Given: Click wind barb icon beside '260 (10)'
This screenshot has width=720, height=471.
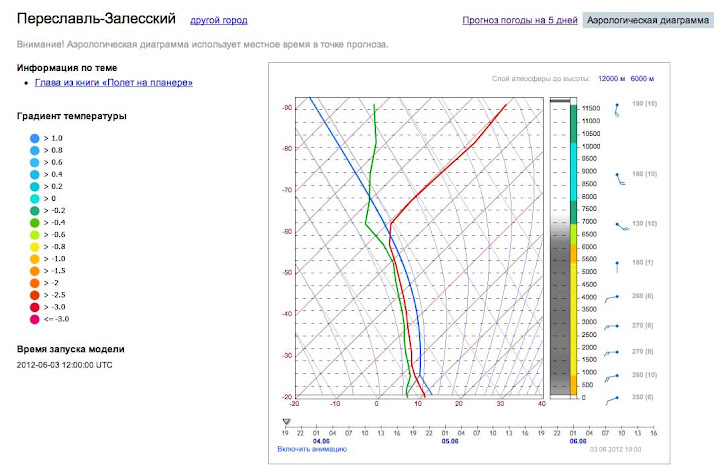Looking at the screenshot, I should pyautogui.click(x=612, y=378).
